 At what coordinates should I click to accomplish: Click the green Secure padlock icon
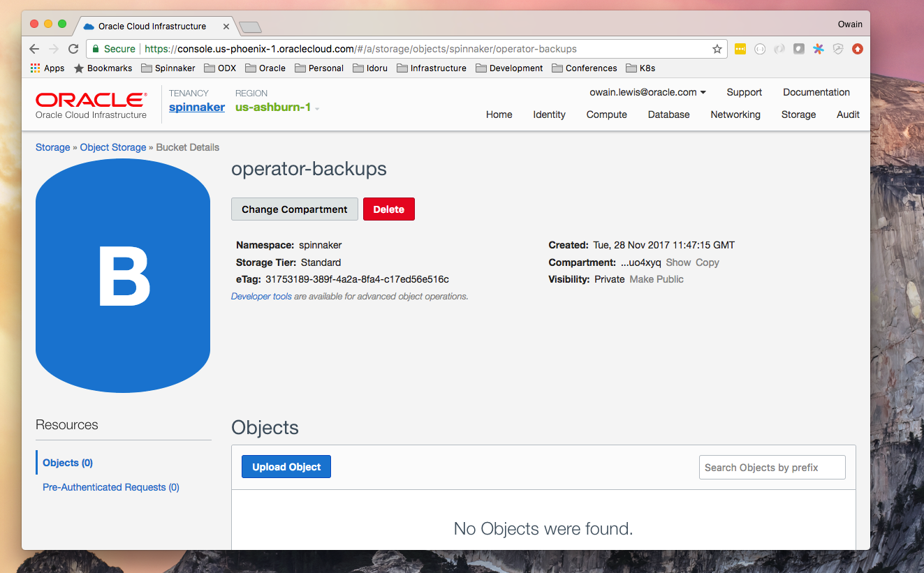(96, 49)
